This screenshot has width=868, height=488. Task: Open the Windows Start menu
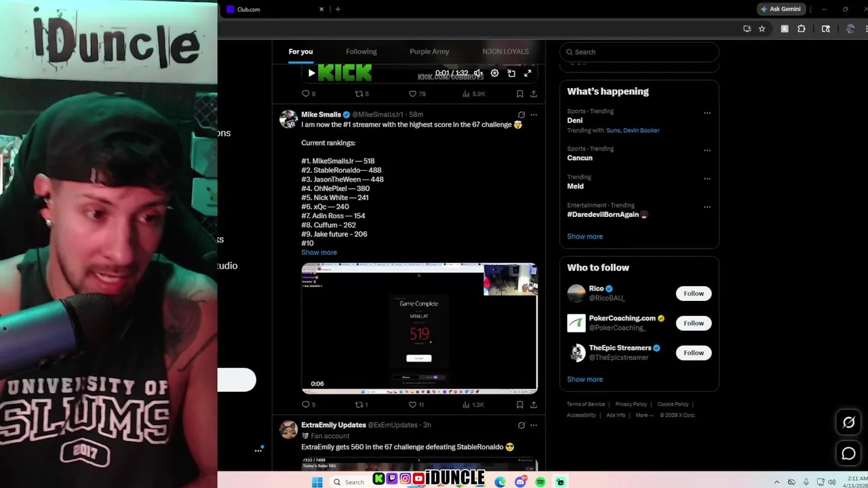pos(317,482)
